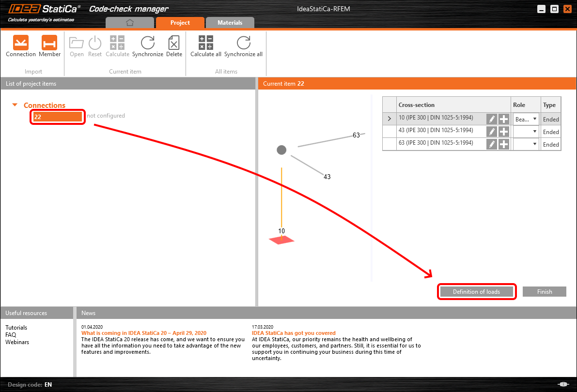Select connection item 22
This screenshot has width=577, height=392.
point(57,117)
